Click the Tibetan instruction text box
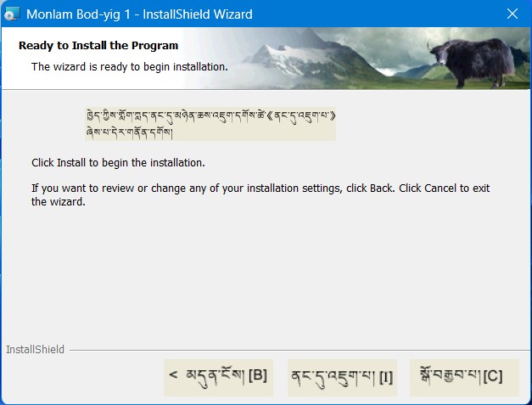Viewport: 532px width, 405px height. [x=210, y=124]
